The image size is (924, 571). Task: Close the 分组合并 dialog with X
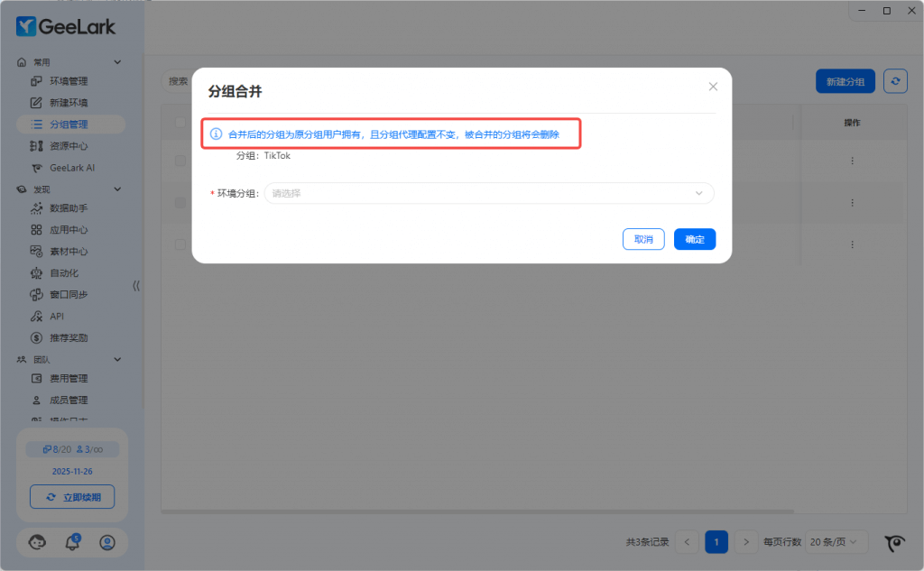[x=713, y=87]
